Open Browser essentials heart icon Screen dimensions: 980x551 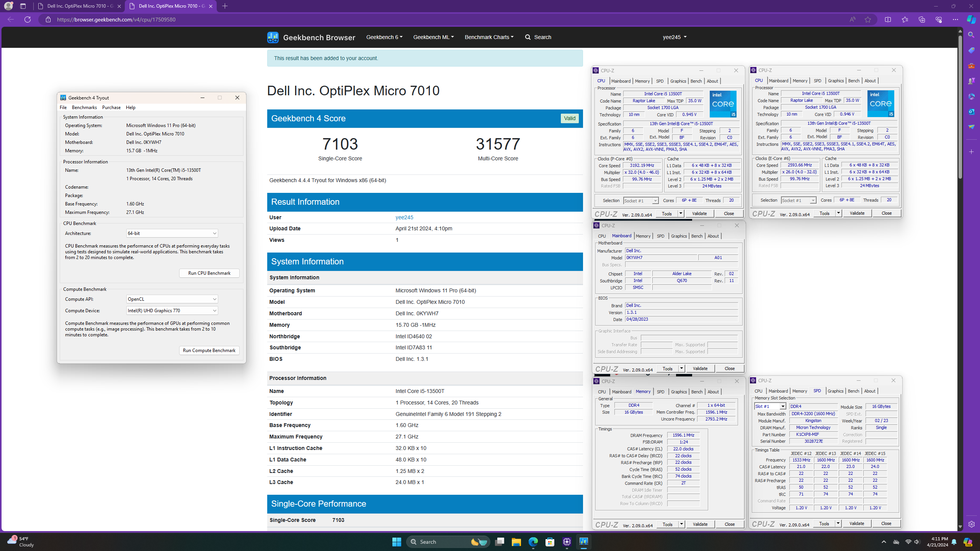tap(939, 20)
